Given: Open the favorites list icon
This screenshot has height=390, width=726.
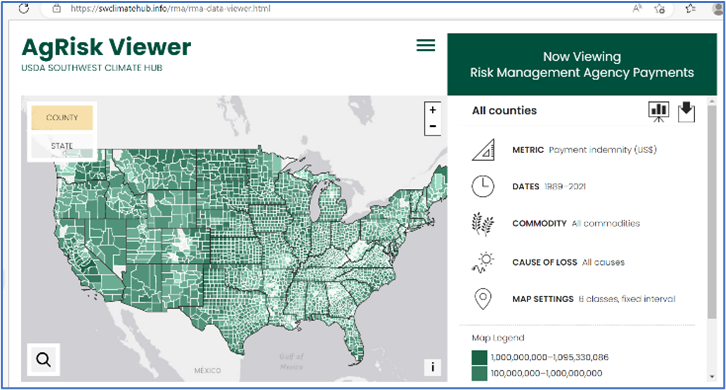Looking at the screenshot, I should (x=691, y=8).
